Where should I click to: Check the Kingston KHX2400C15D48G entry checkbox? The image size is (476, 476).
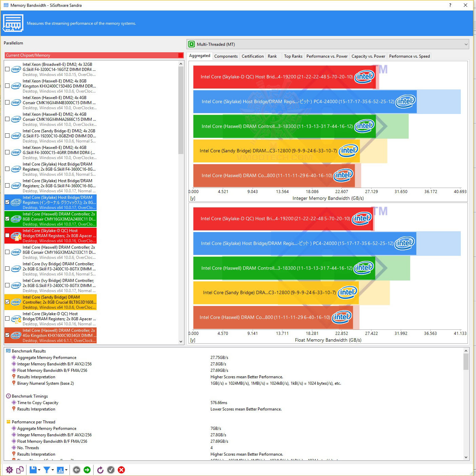coord(7,86)
